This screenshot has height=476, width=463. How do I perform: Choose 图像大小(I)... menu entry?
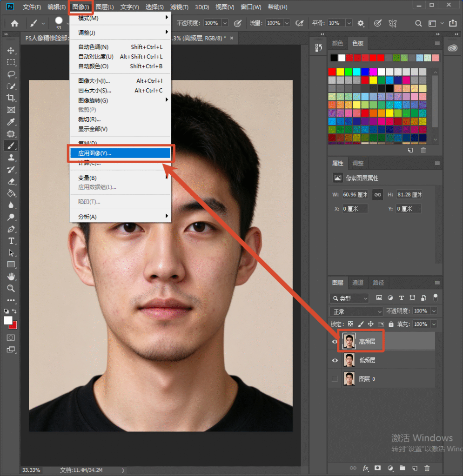coord(120,81)
